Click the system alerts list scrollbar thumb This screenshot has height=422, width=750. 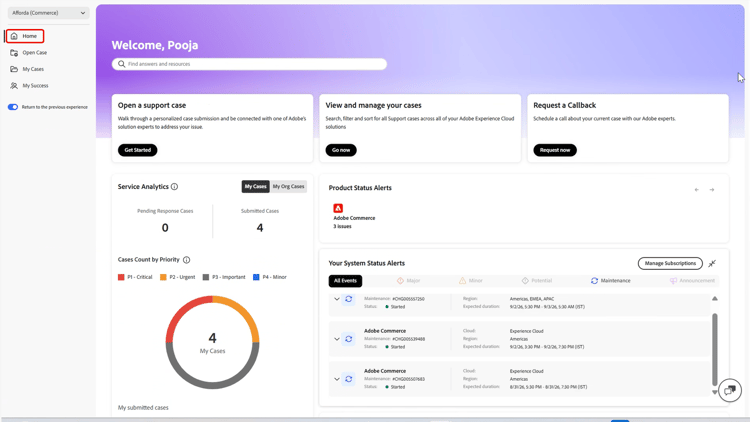point(715,349)
